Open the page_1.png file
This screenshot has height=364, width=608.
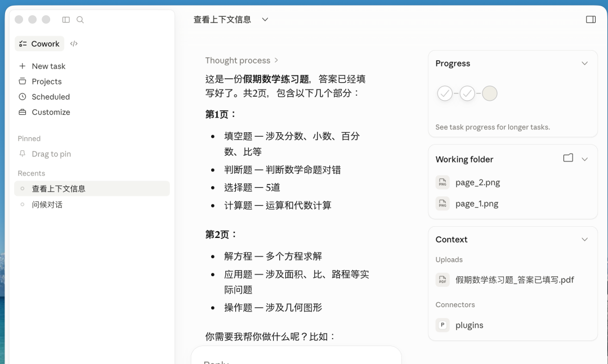[477, 204]
